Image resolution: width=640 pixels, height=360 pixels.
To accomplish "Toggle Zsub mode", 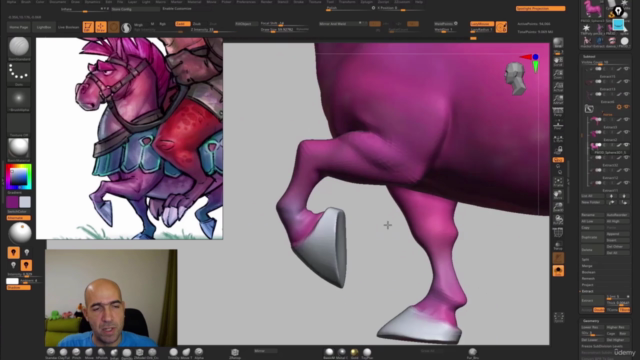I will coord(197,24).
